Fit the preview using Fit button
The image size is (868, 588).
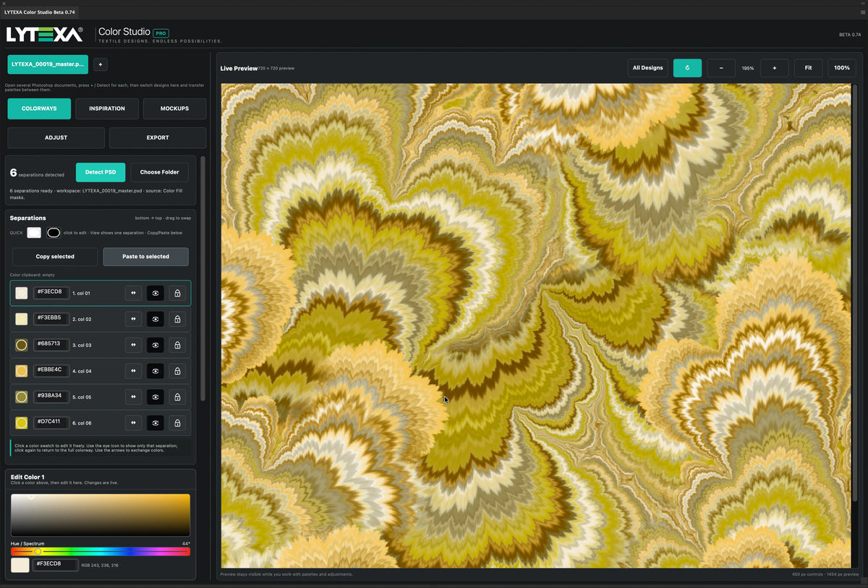pyautogui.click(x=808, y=68)
